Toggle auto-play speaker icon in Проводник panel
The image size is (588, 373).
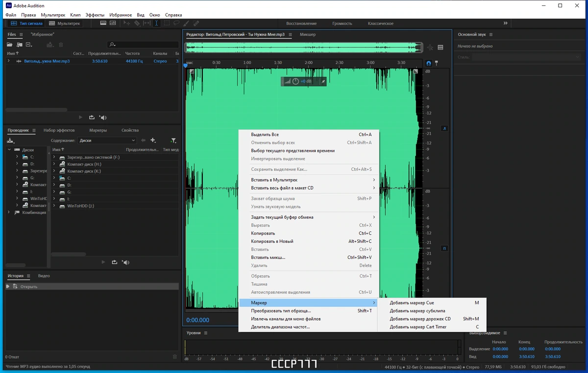(126, 262)
